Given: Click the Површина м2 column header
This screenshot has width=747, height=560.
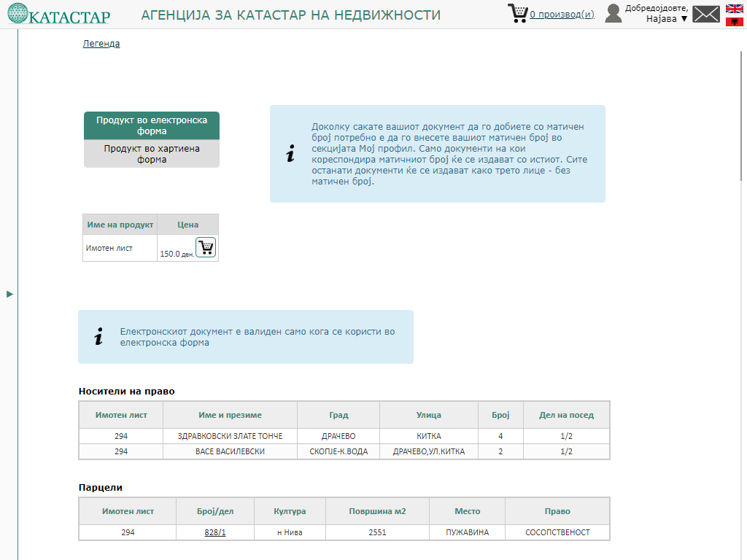Looking at the screenshot, I should 377,511.
